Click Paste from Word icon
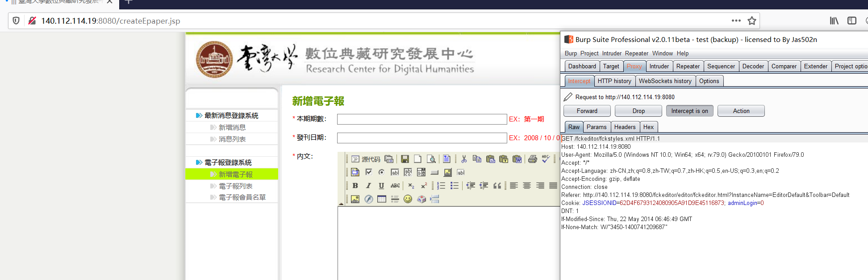This screenshot has width=868, height=280. point(517,159)
